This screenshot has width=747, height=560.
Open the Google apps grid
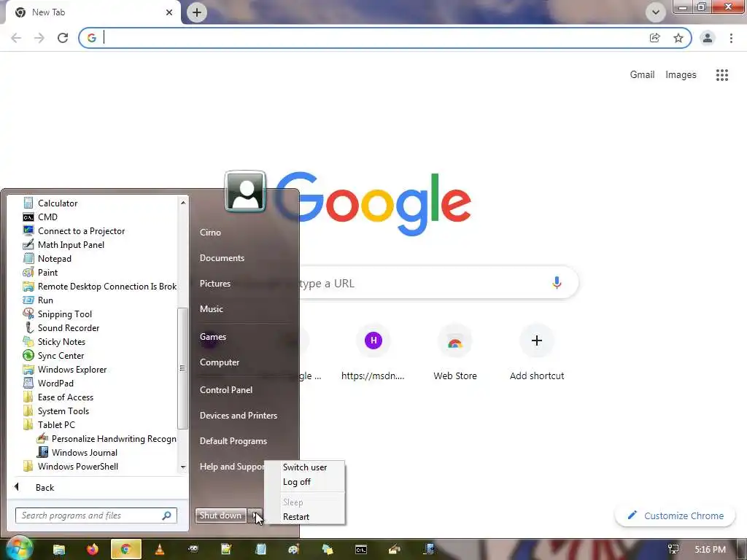721,75
